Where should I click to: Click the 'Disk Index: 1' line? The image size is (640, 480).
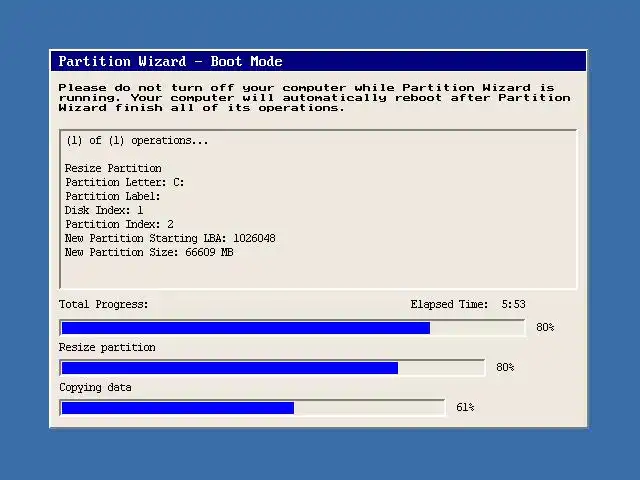click(x=104, y=210)
